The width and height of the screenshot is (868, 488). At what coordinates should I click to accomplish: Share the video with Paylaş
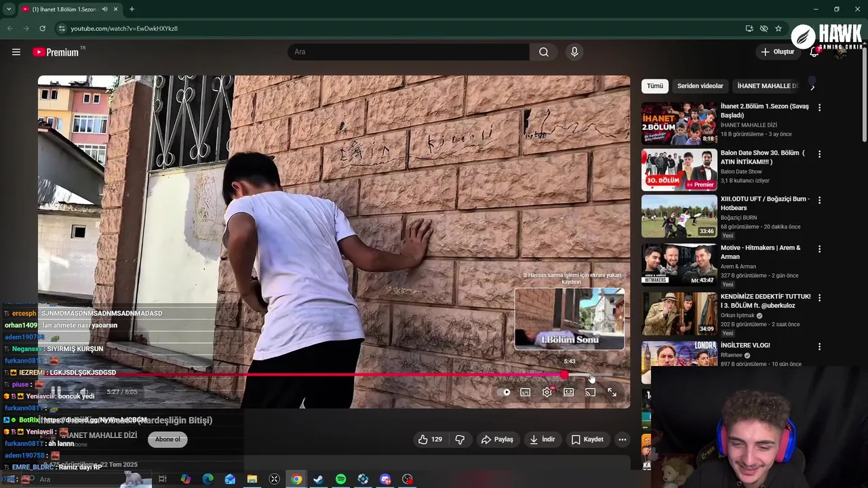coord(497,439)
